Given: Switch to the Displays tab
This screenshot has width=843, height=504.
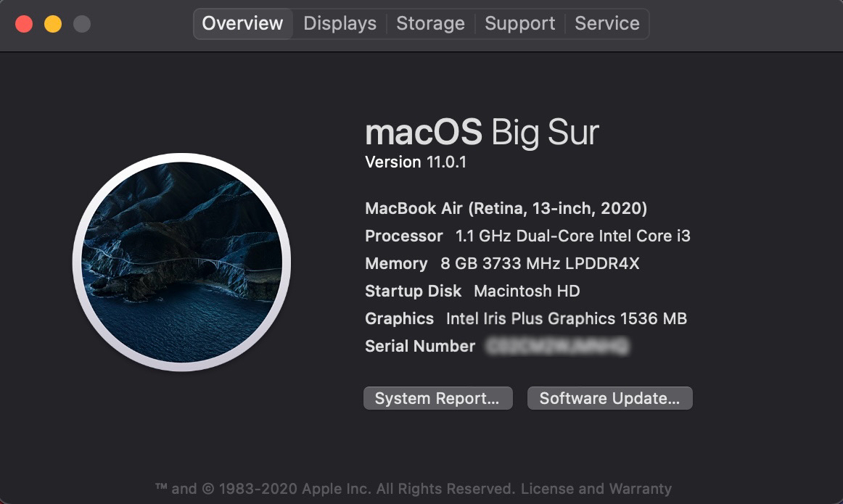Looking at the screenshot, I should pos(339,23).
